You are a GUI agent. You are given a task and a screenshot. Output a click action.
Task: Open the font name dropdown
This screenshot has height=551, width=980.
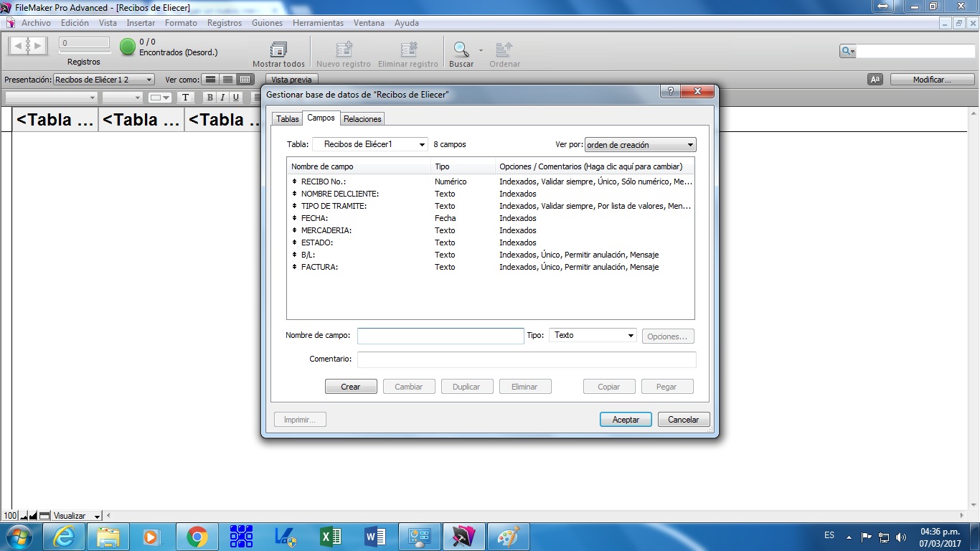coord(52,98)
